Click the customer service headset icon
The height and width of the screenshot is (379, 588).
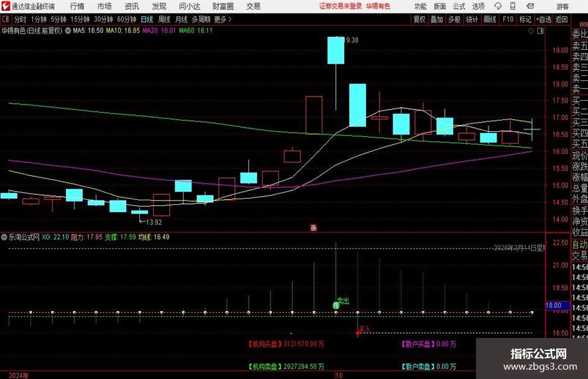(498, 6)
